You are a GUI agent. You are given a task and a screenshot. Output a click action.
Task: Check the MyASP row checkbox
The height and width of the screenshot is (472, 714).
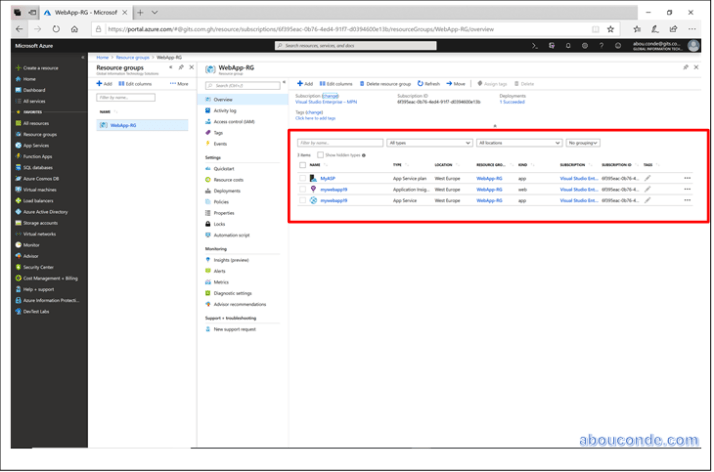pyautogui.click(x=303, y=178)
